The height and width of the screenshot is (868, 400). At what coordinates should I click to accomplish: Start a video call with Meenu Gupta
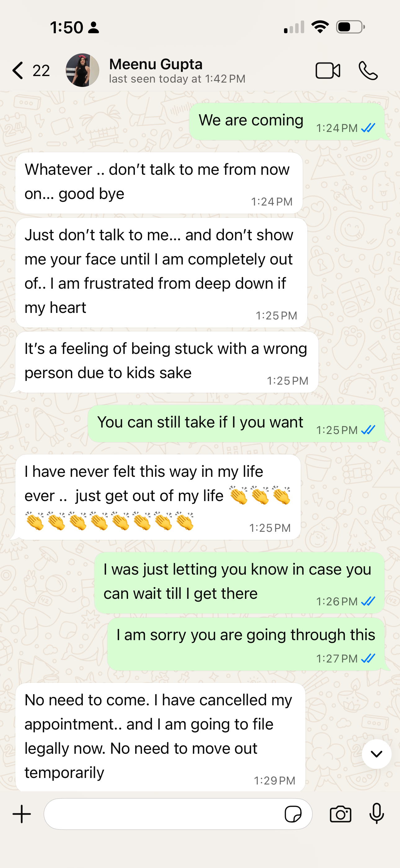point(328,71)
